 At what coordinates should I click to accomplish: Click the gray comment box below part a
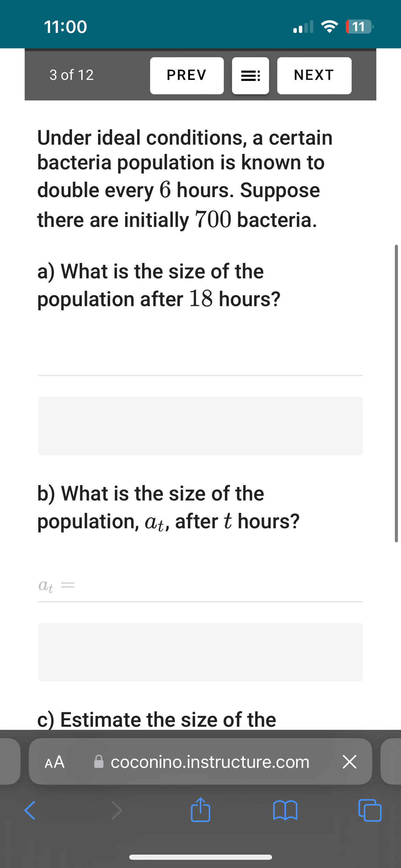click(x=200, y=426)
